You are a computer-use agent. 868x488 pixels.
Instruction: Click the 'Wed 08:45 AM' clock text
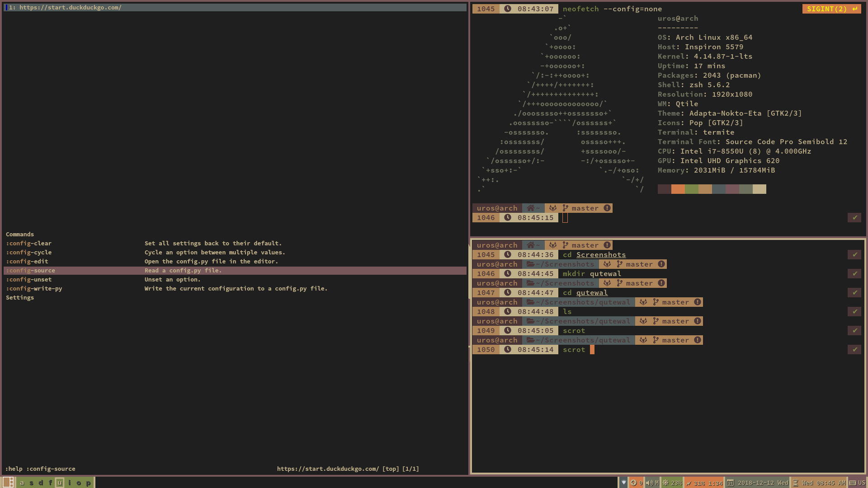[x=824, y=483]
